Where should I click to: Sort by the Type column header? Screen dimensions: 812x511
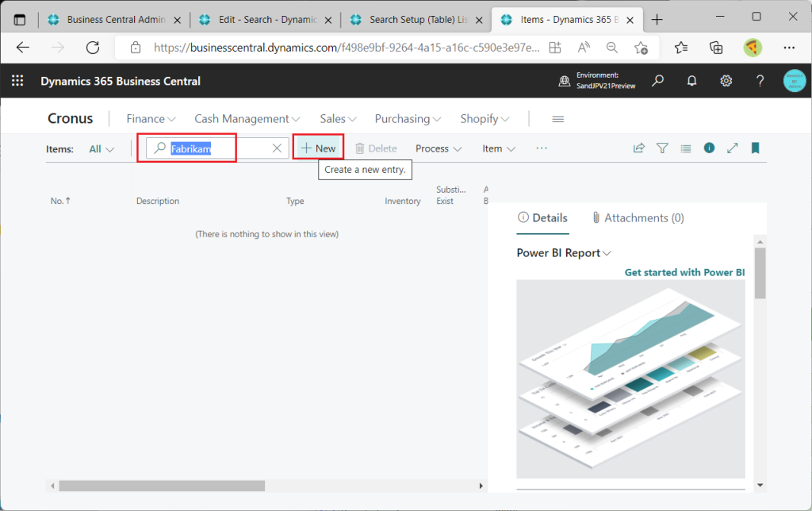pyautogui.click(x=295, y=201)
